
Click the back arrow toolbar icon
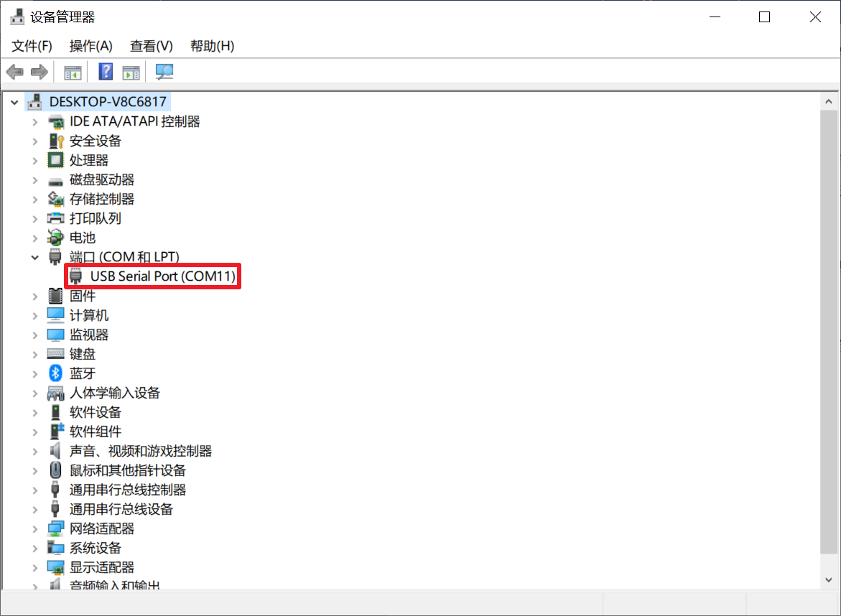point(14,72)
